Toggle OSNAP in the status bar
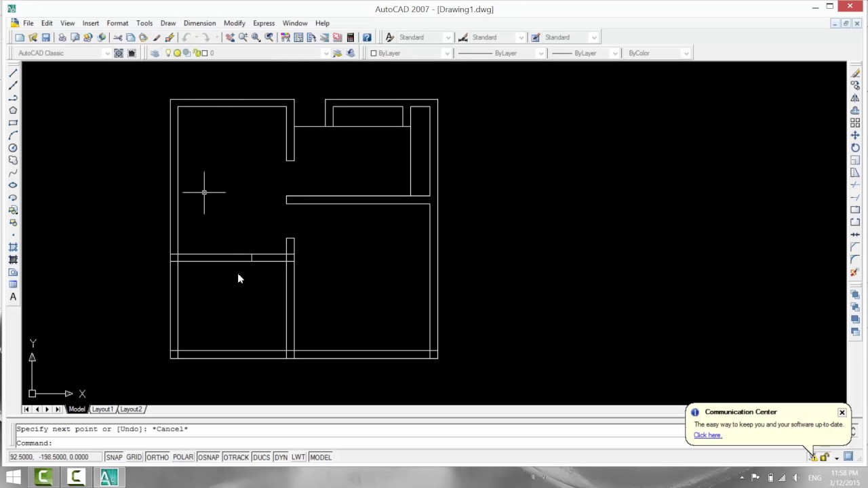The height and width of the screenshot is (488, 868). pos(208,457)
